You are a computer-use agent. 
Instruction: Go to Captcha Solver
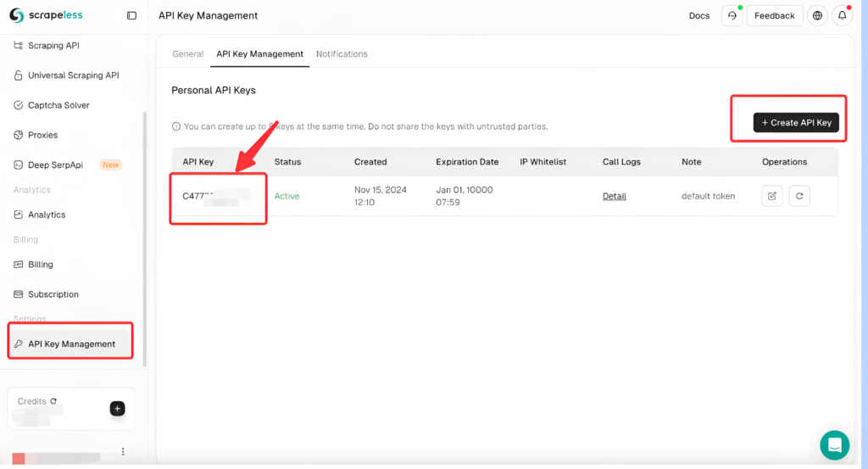coord(58,105)
